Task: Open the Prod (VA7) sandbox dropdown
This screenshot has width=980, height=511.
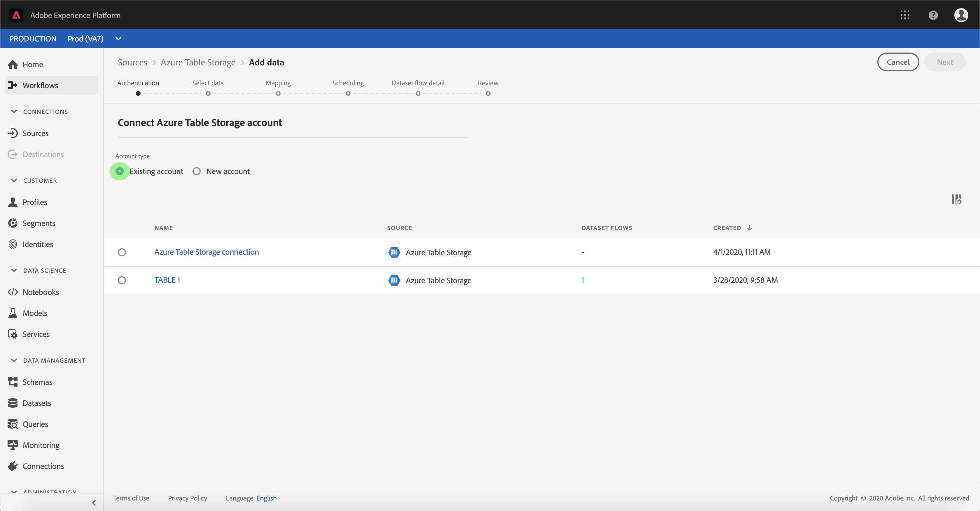Action: pyautogui.click(x=118, y=39)
